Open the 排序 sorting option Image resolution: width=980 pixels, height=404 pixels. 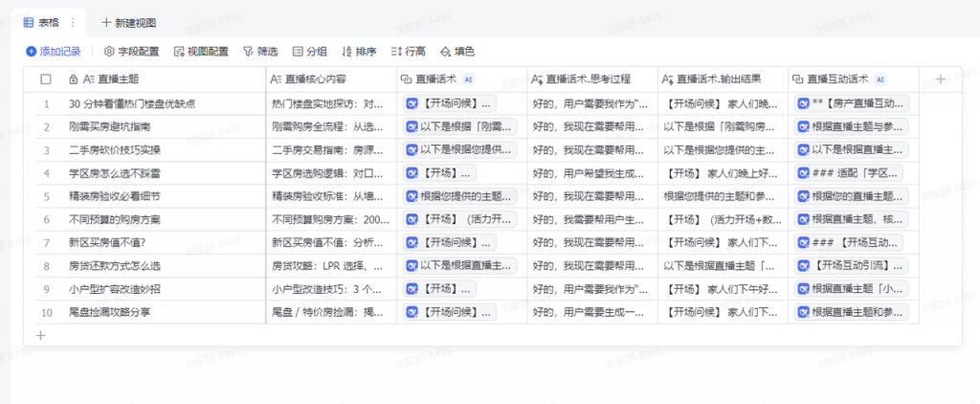tap(360, 52)
